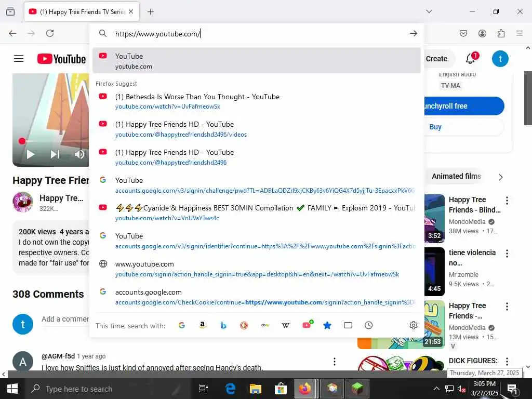
Task: Open search settings gear in urlbar
Action: (413, 325)
